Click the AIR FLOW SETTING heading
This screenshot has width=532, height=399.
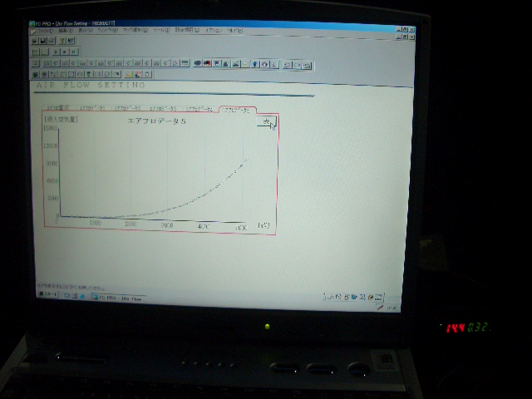[x=91, y=85]
